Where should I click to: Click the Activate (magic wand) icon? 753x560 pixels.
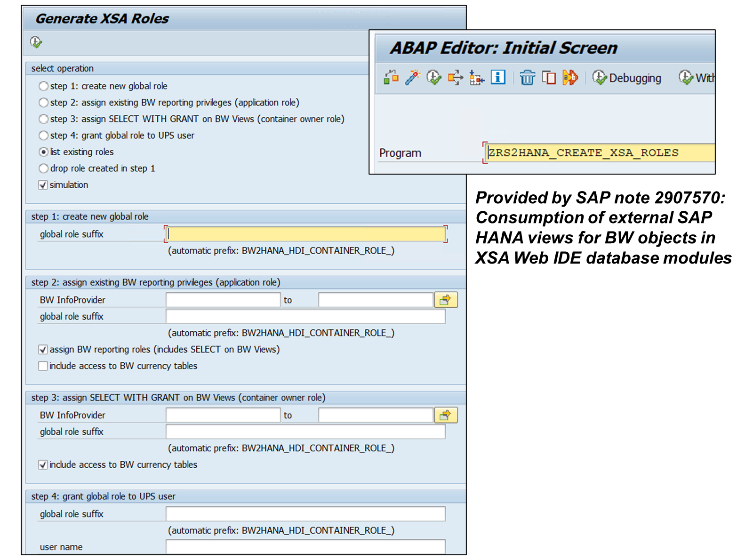(413, 77)
